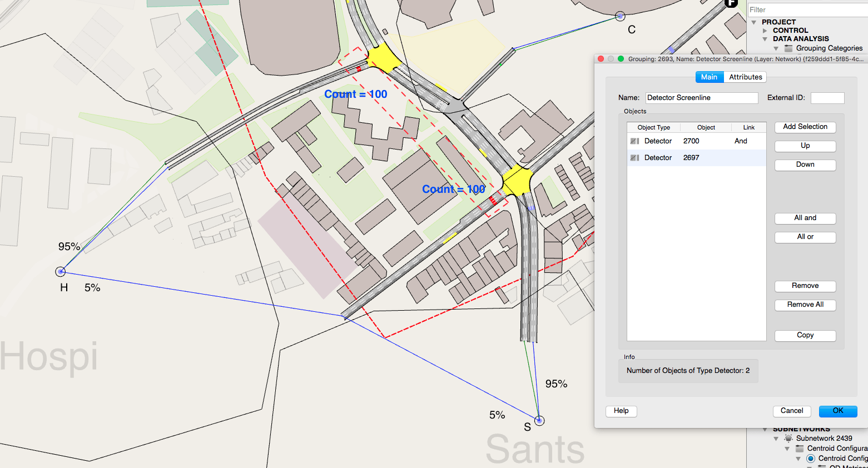Image resolution: width=868 pixels, height=468 pixels.
Task: Click the And link cell for 2700
Action: tap(741, 141)
